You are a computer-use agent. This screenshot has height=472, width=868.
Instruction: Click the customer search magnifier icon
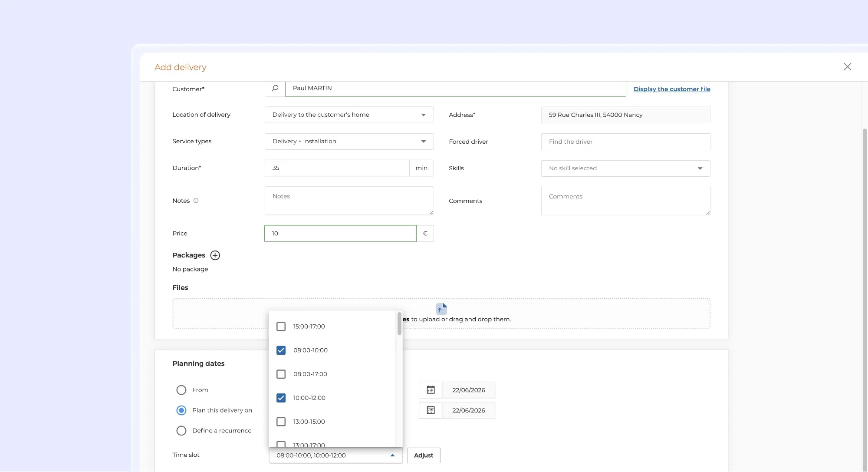coord(275,89)
